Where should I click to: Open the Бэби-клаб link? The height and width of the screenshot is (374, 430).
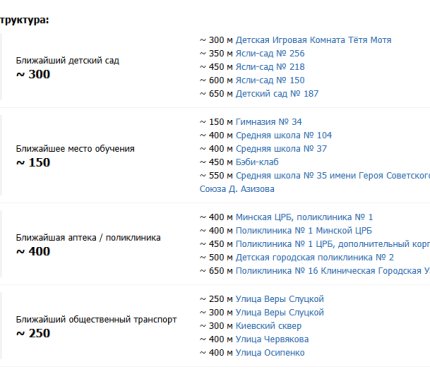point(257,162)
